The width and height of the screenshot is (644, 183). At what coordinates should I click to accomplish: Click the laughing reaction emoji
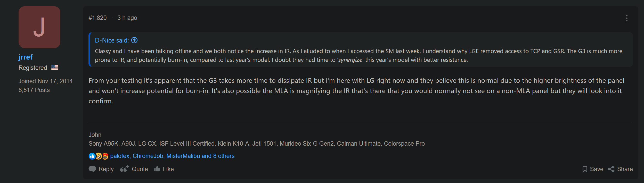click(x=99, y=156)
